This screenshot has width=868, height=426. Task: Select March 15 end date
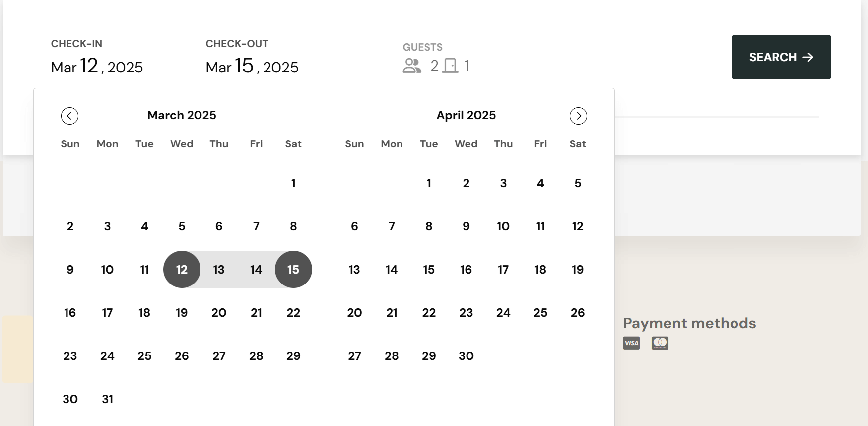point(293,270)
